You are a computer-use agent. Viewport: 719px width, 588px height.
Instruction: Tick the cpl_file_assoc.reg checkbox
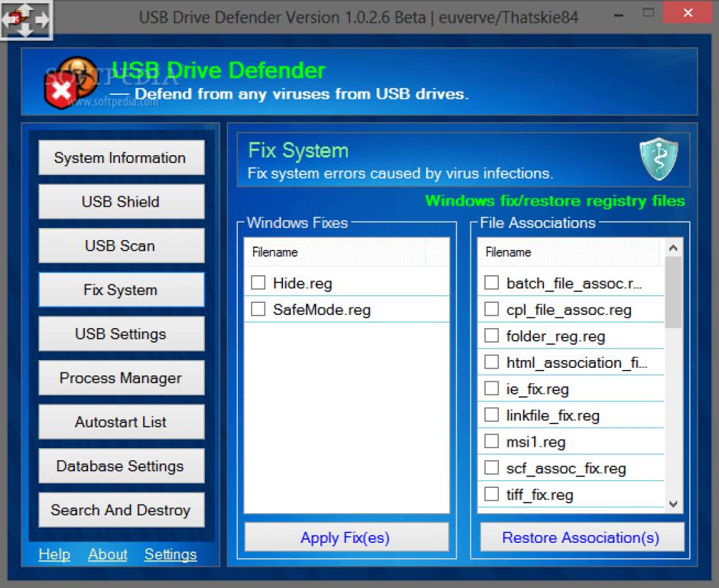coord(492,310)
